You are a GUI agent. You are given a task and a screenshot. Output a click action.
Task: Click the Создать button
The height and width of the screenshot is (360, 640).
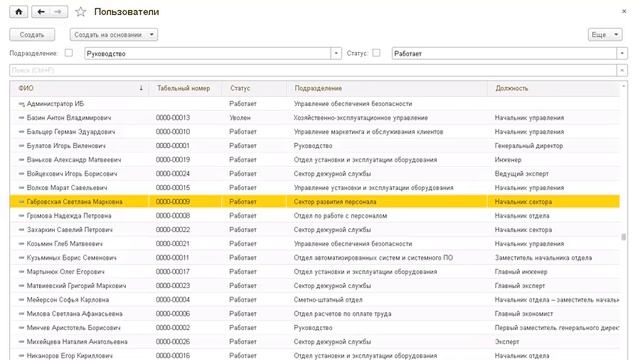(x=32, y=35)
